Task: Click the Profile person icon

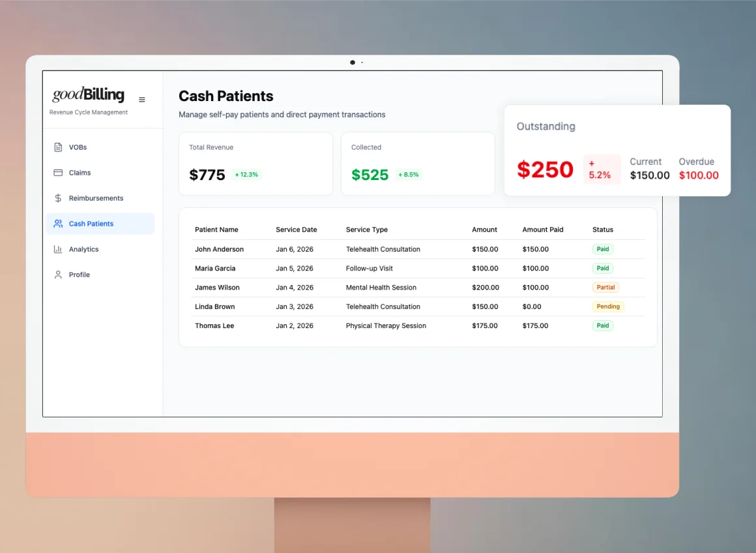Action: coord(58,275)
